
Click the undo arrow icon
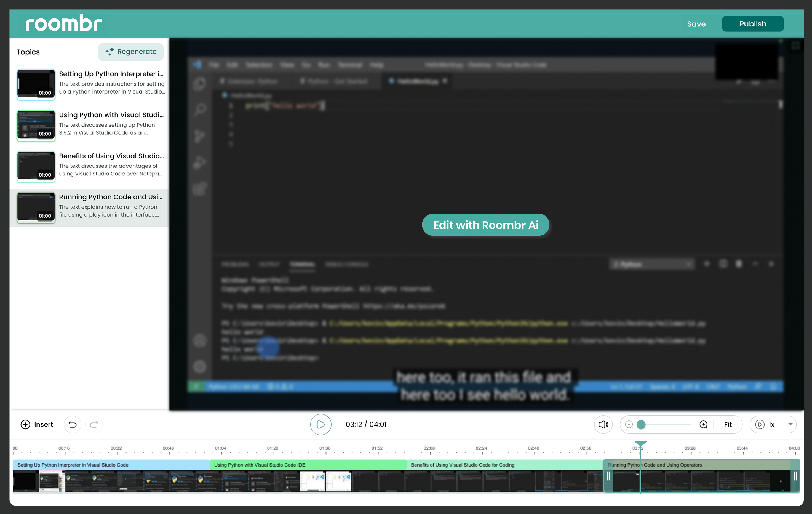pyautogui.click(x=73, y=424)
